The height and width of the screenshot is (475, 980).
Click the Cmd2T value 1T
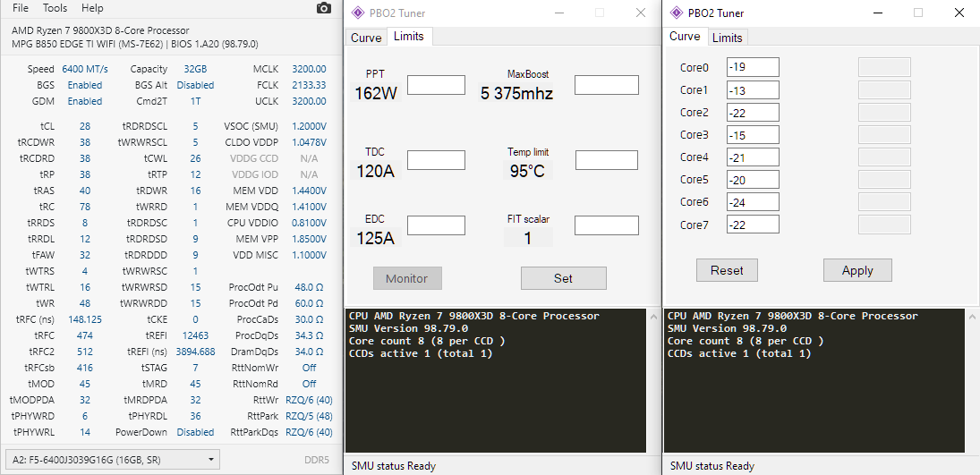tap(195, 101)
